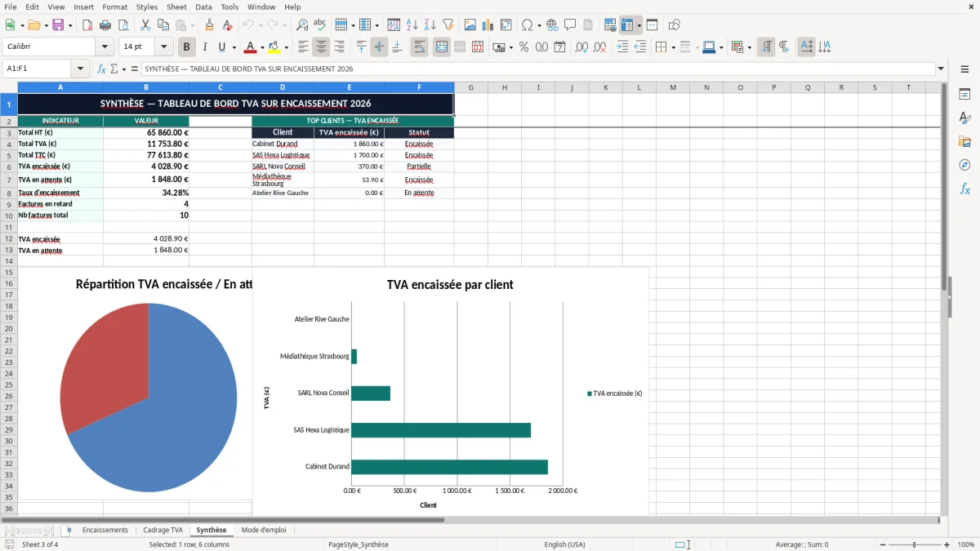Click the Print icon
Viewport: 980px width, 551px height.
tap(107, 25)
